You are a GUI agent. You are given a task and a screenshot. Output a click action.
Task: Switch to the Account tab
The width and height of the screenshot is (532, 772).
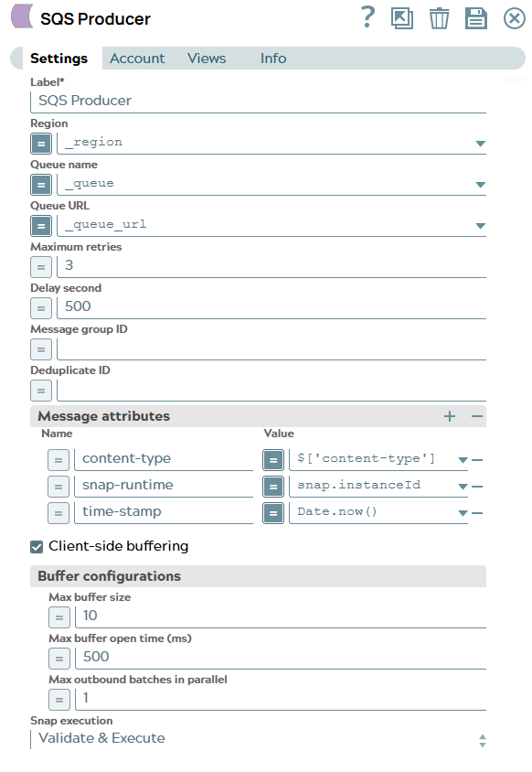(x=137, y=59)
